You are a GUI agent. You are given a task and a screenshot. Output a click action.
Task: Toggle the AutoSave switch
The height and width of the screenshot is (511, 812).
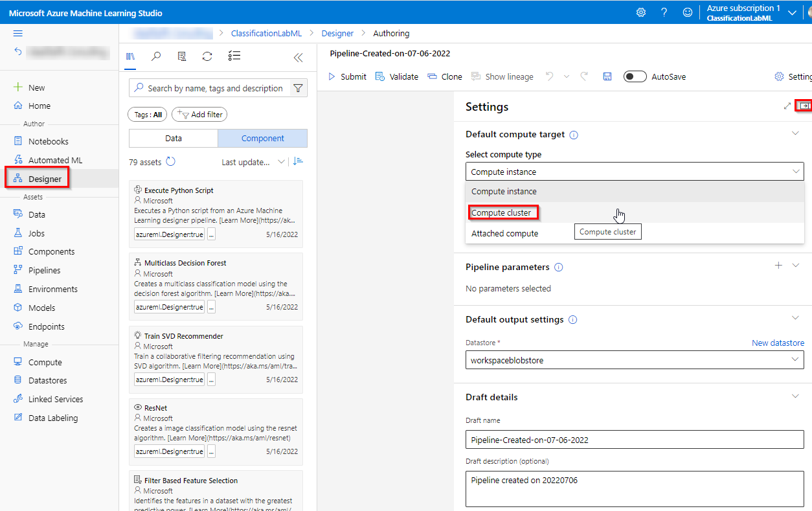635,76
